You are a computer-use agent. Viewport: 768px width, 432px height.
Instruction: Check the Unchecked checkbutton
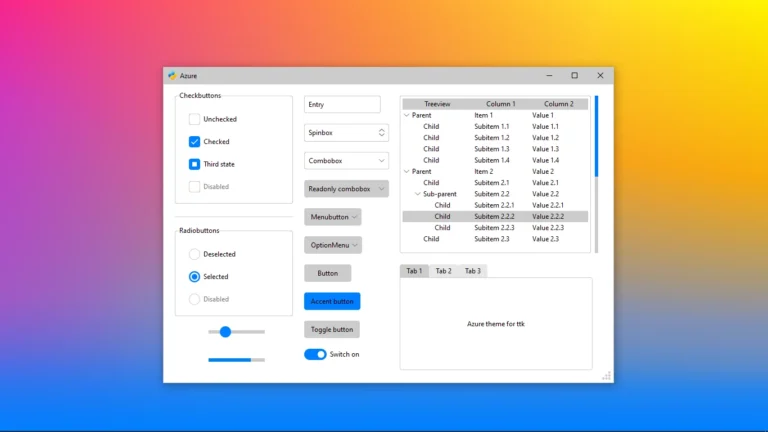click(x=194, y=119)
